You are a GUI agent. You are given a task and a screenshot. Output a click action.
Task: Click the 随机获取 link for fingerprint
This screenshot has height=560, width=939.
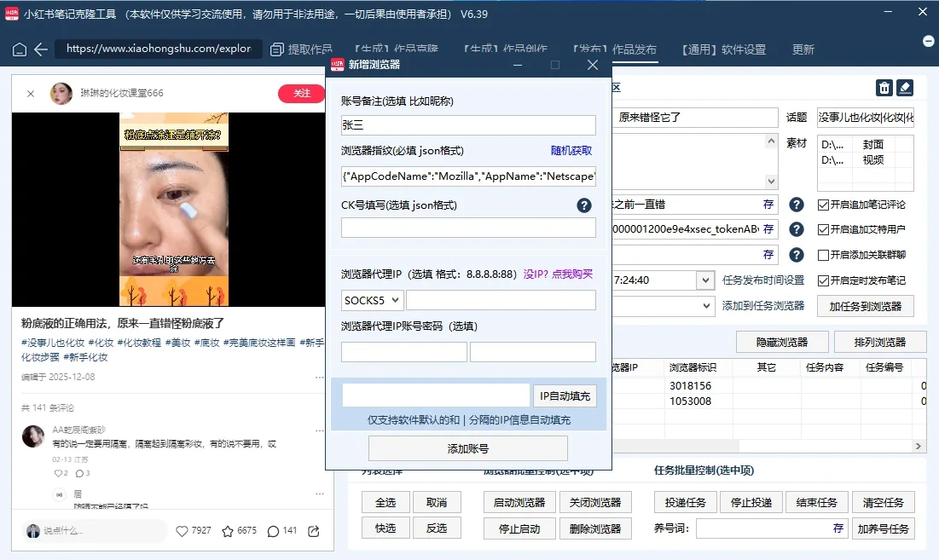coord(571,151)
